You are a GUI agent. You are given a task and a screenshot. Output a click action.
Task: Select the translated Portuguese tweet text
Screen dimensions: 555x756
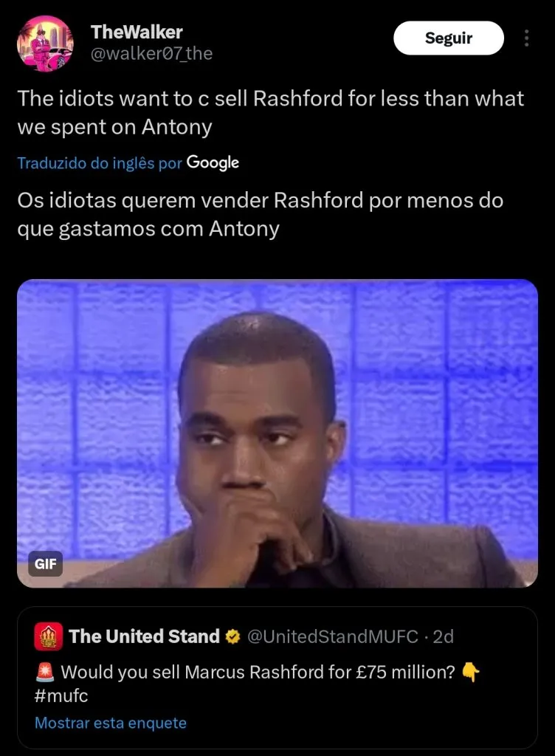pyautogui.click(x=260, y=214)
